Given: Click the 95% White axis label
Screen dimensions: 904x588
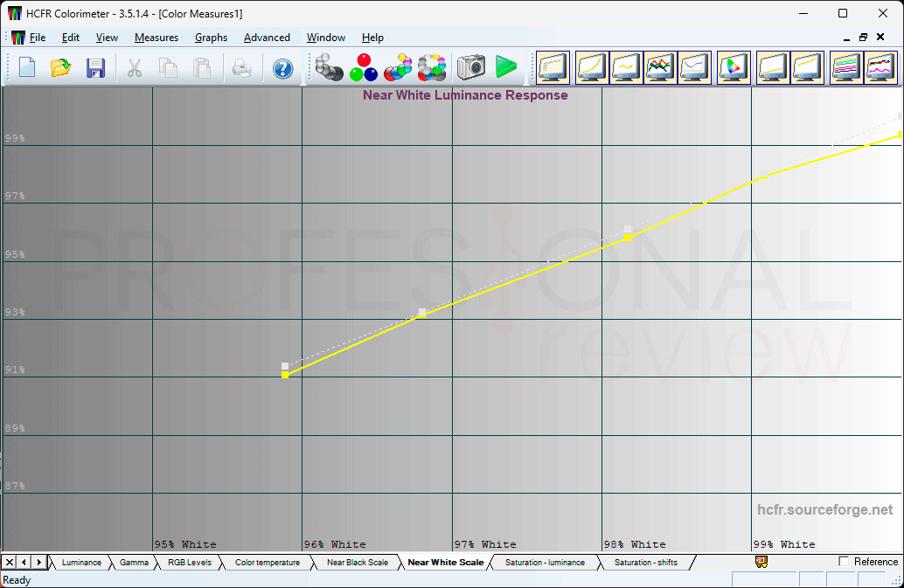Looking at the screenshot, I should coord(185,544).
